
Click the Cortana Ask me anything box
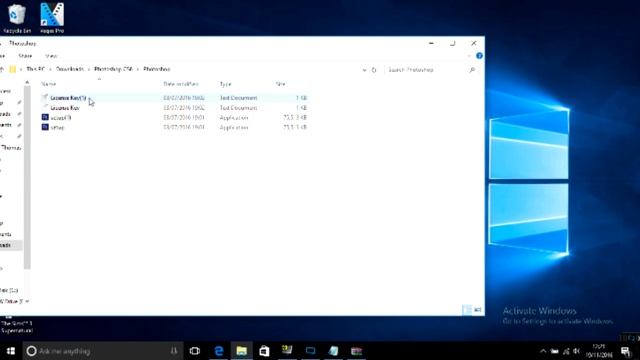pos(102,351)
